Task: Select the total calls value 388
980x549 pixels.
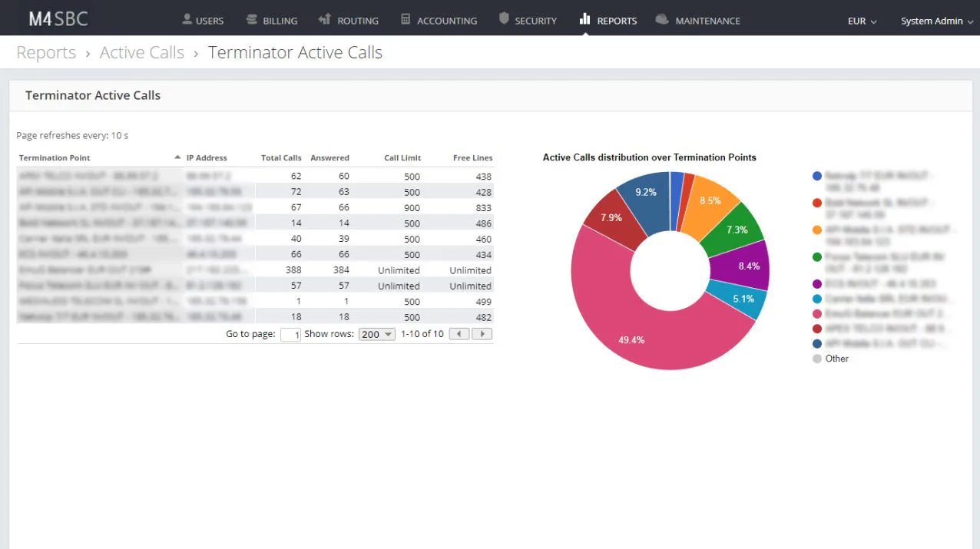Action: (293, 270)
